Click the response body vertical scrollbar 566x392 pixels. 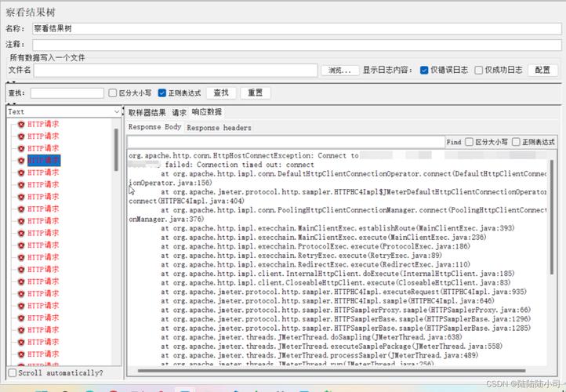[x=552, y=217]
